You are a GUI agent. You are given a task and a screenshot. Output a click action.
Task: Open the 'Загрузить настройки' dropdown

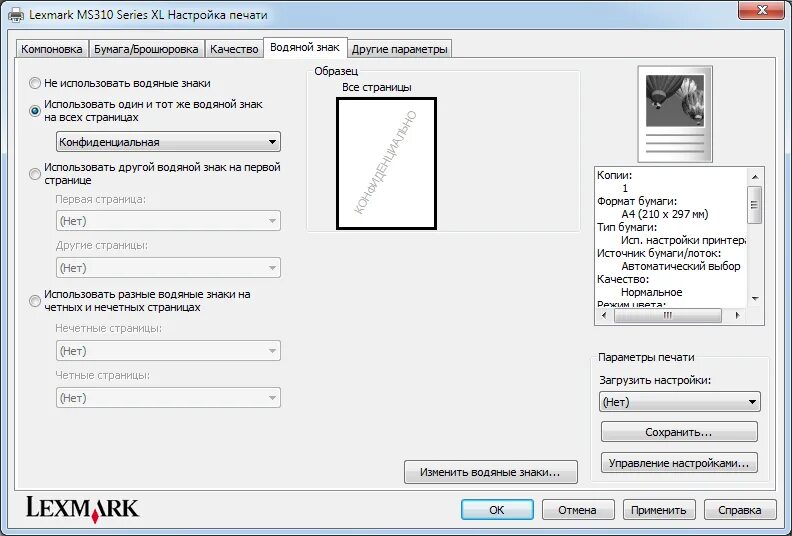point(680,402)
